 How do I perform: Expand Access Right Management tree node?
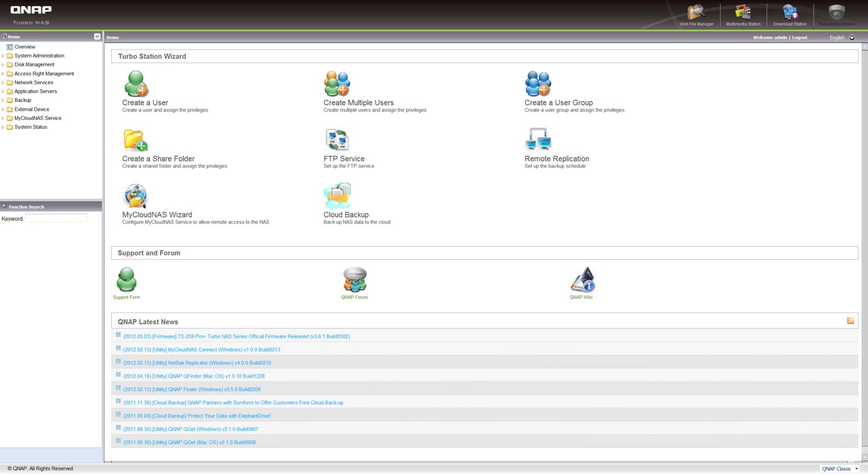coord(3,73)
